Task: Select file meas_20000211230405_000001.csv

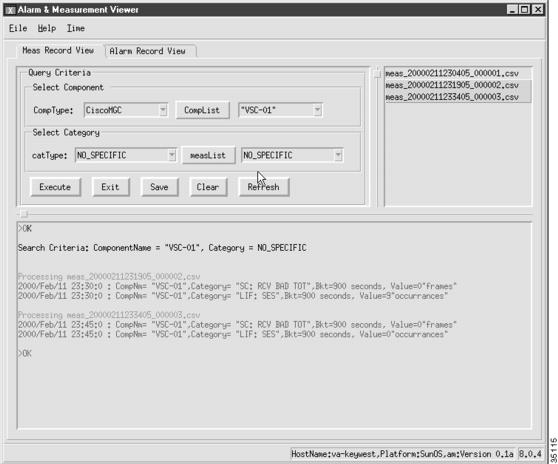Action: tap(458, 73)
